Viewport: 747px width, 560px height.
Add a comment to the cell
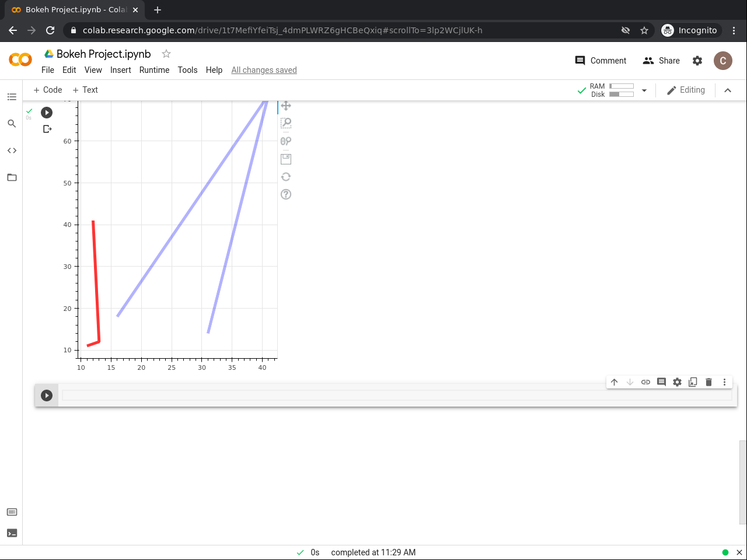(x=662, y=382)
